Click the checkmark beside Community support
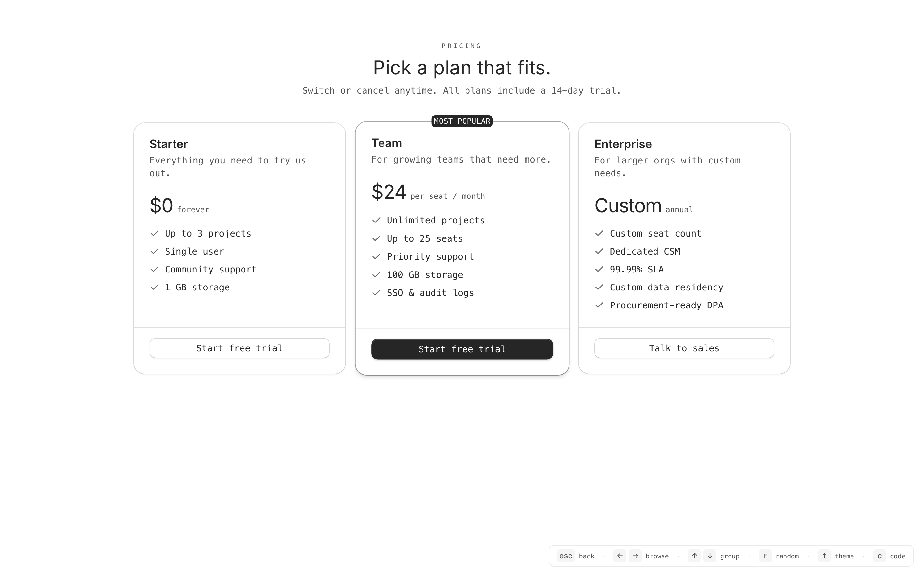Viewport: 924px width, 577px height. 154,269
